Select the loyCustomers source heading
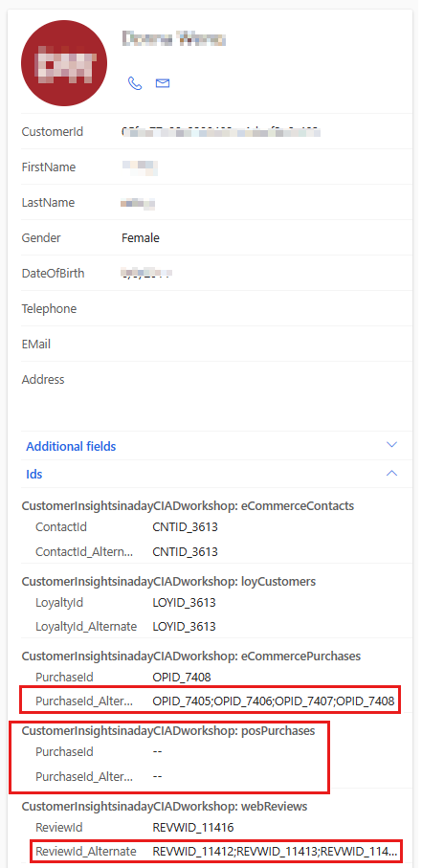The height and width of the screenshot is (868, 422). 168,581
